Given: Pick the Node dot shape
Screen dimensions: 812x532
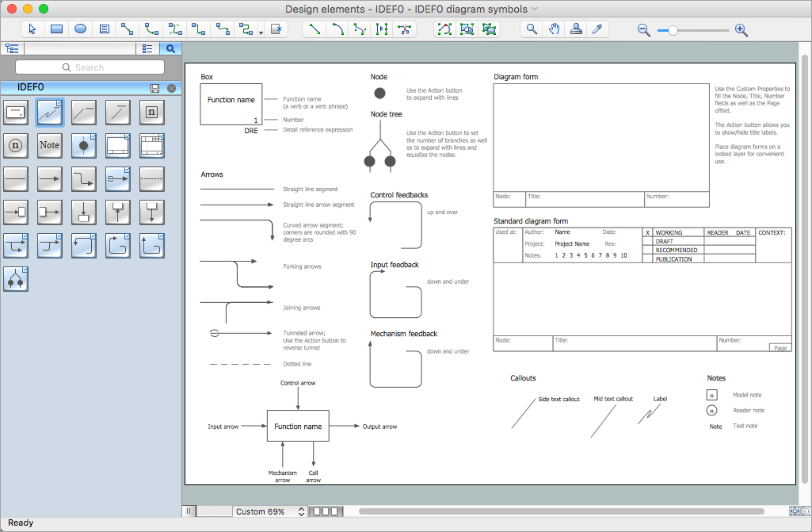Looking at the screenshot, I should coord(84,146).
